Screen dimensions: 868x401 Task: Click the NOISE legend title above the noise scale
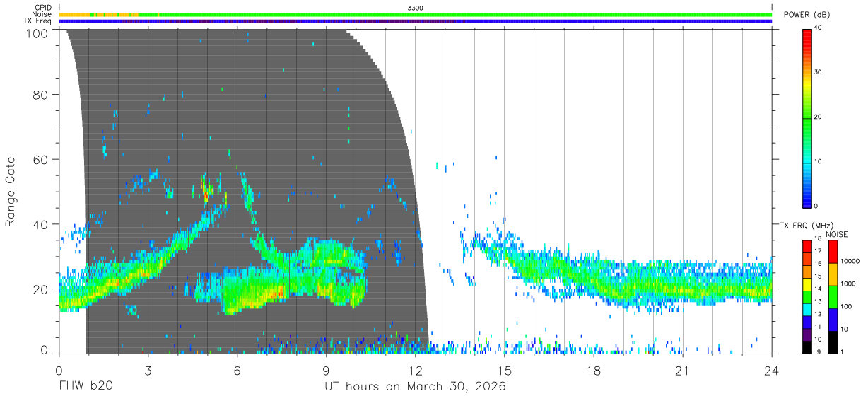(837, 234)
